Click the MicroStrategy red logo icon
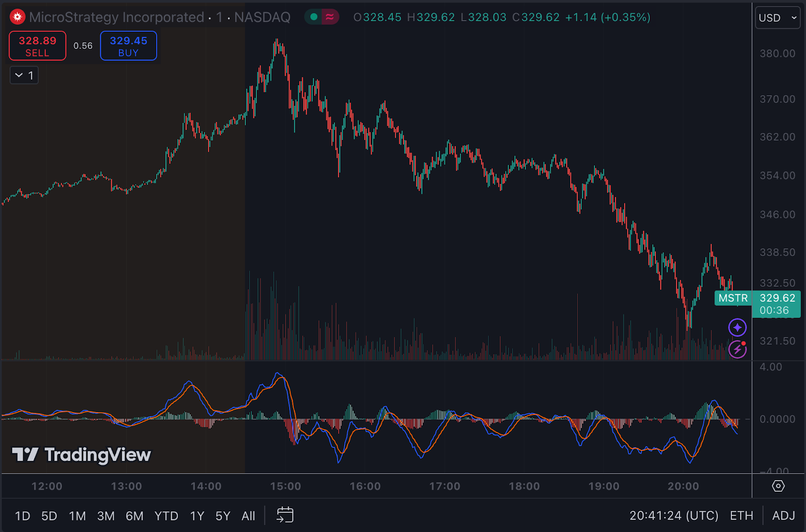Viewport: 806px width, 532px height. (18, 17)
